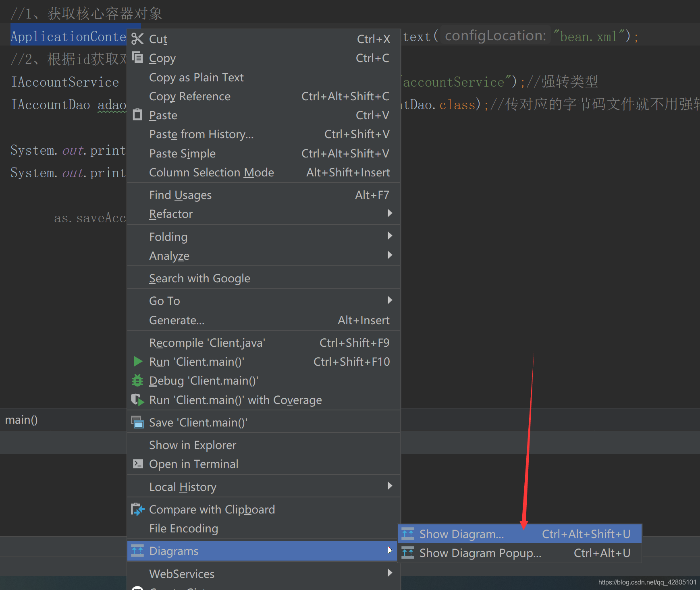This screenshot has width=700, height=590.
Task: Select Recompile 'Client.java'
Action: (264, 343)
